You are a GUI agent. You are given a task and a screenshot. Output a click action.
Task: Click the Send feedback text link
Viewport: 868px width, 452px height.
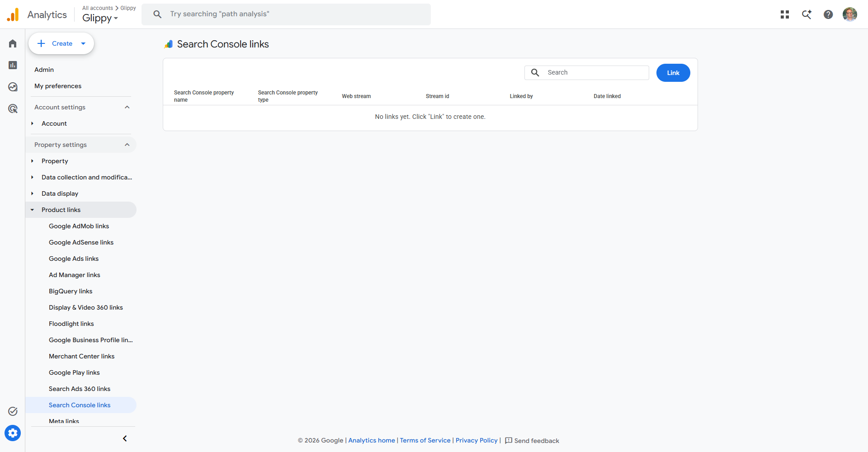[537, 441]
